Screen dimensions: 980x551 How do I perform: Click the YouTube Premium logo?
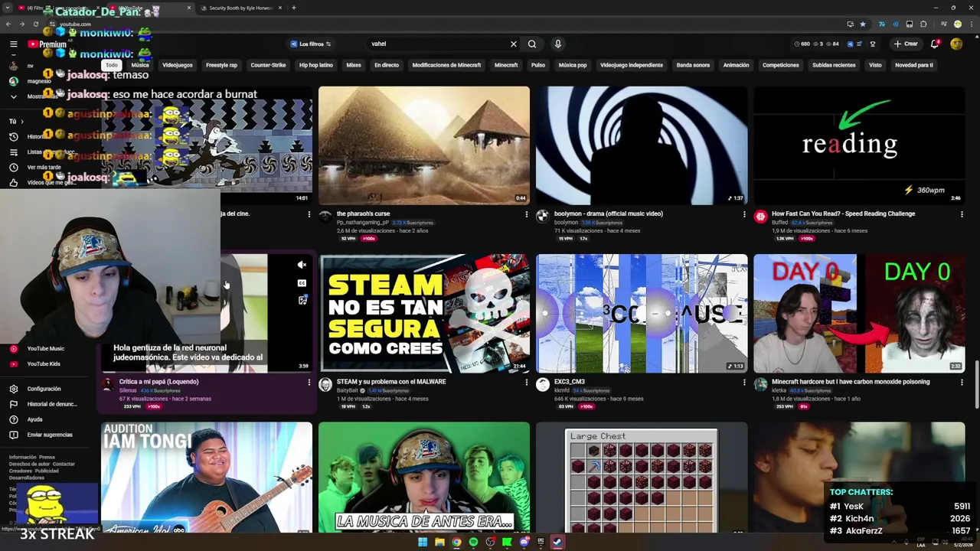click(x=47, y=44)
